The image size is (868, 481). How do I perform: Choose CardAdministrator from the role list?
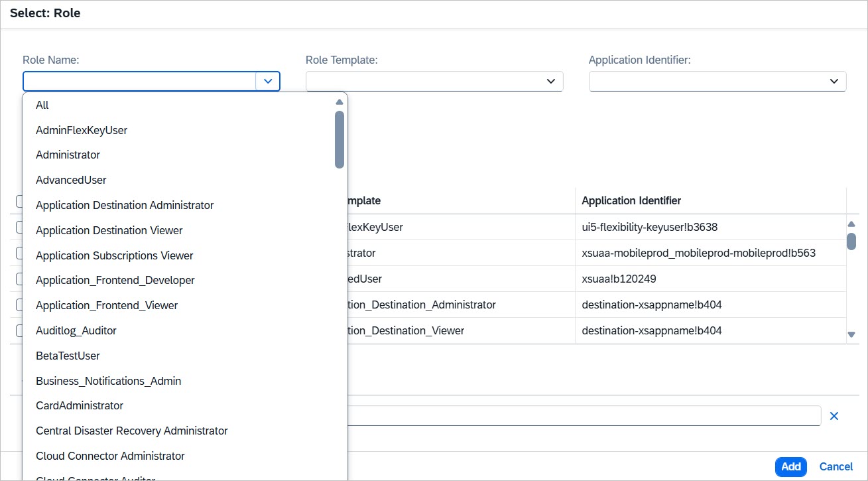[80, 405]
